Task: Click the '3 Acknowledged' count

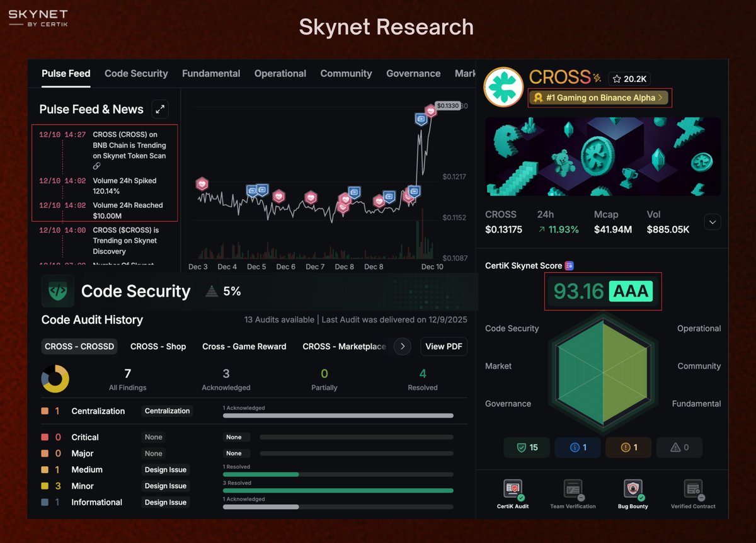Action: tap(226, 379)
